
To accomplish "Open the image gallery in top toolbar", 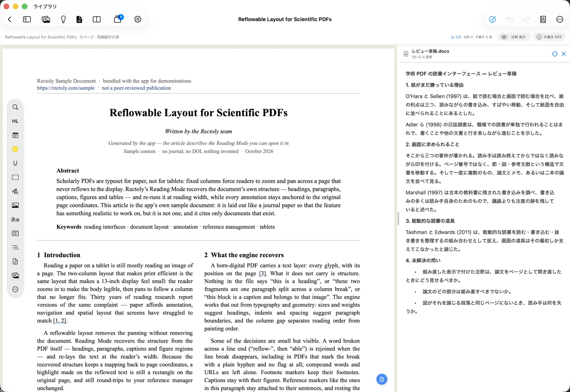I will [46, 19].
